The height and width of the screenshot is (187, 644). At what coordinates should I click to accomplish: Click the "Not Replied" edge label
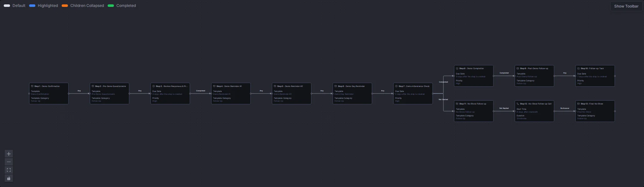coord(504,108)
